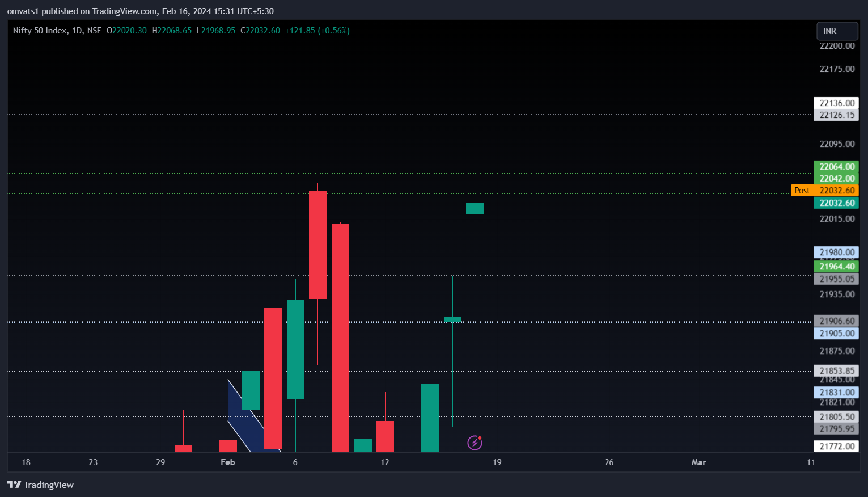The image size is (868, 497).
Task: Click the low value L21968.95
Action: (x=216, y=31)
